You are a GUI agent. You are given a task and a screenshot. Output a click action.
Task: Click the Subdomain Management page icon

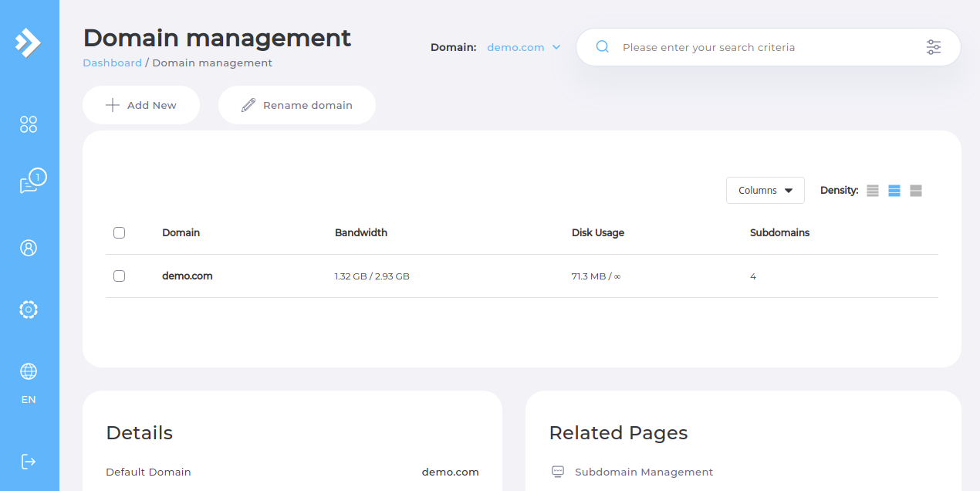click(x=558, y=472)
